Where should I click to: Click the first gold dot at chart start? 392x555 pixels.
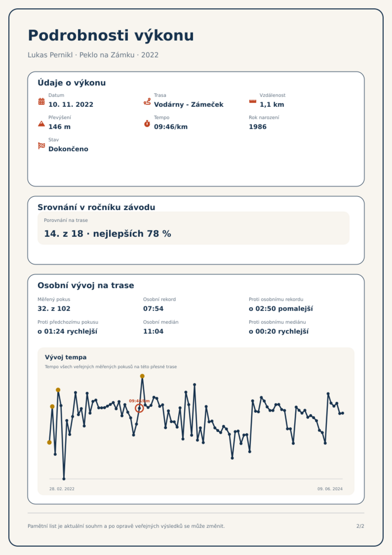(49, 442)
